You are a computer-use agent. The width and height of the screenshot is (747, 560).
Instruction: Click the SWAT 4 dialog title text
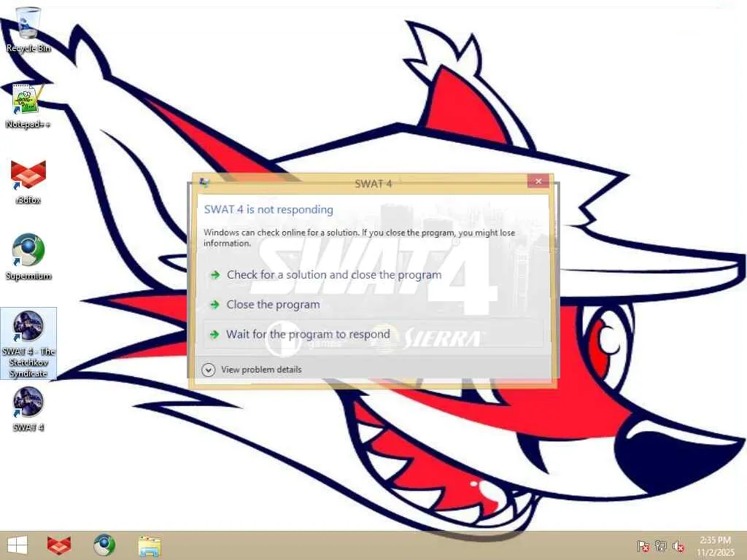coord(373,183)
